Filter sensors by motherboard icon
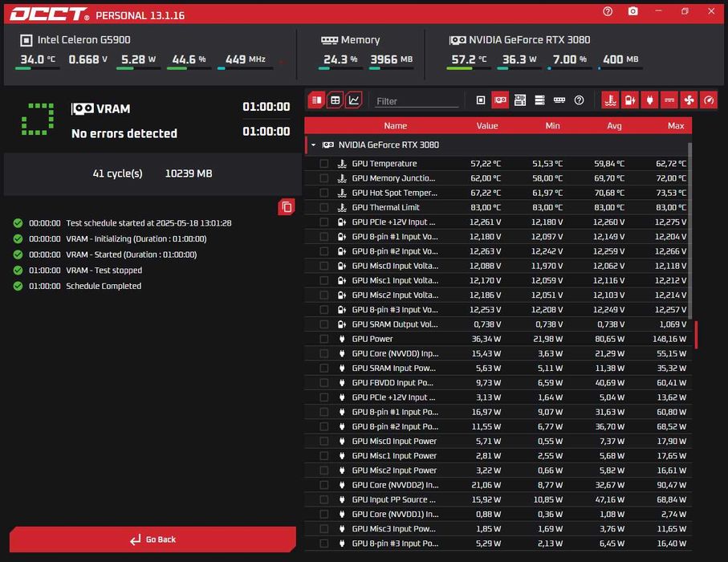 520,100
